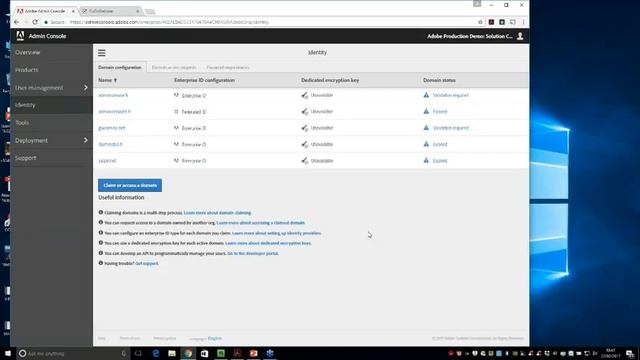The height and width of the screenshot is (360, 640).
Task: Reload the Admin Console page
Action: (x=35, y=22)
